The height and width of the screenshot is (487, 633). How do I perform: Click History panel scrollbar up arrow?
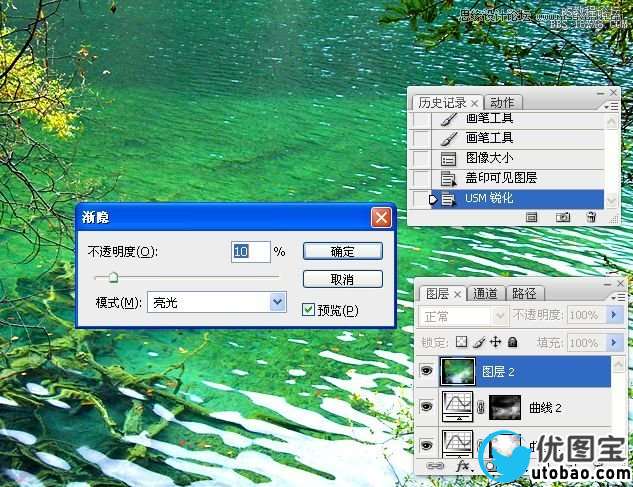tap(612, 121)
